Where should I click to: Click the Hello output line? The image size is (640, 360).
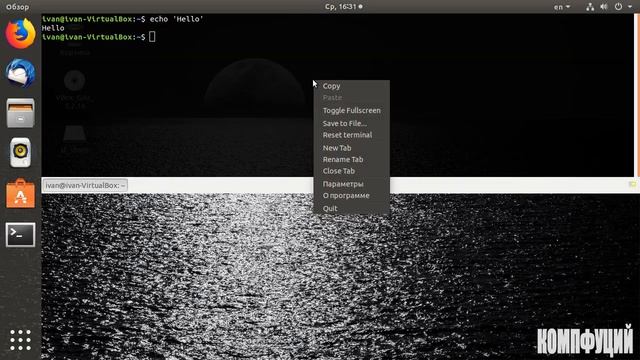[x=53, y=28]
